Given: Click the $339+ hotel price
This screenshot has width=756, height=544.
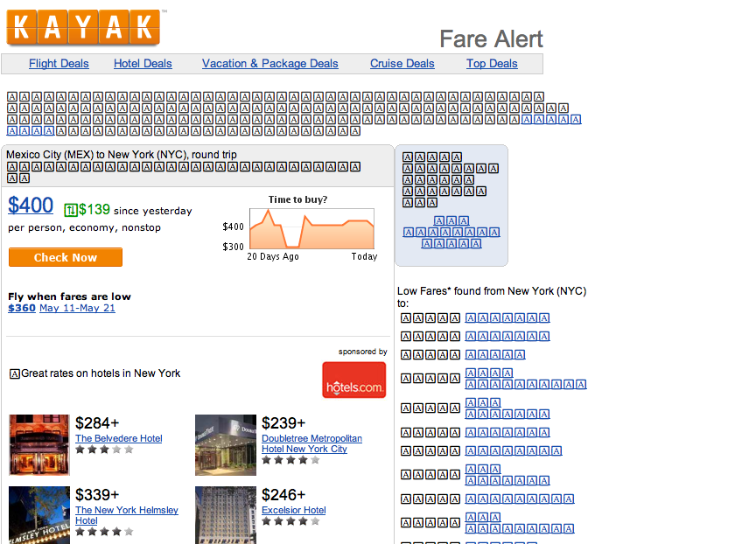Looking at the screenshot, I should click(97, 495).
